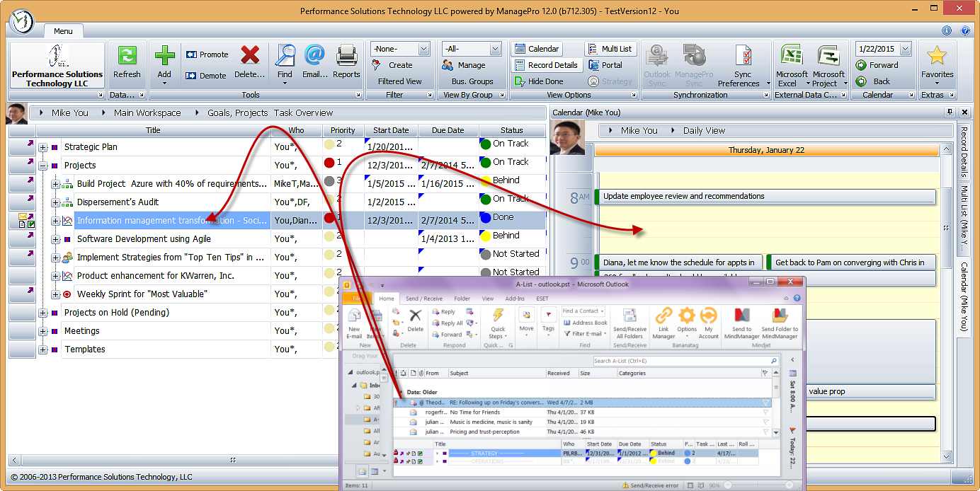Screen dimensions: 980x491
Task: Open the Favorites star
Action: pyautogui.click(x=937, y=56)
